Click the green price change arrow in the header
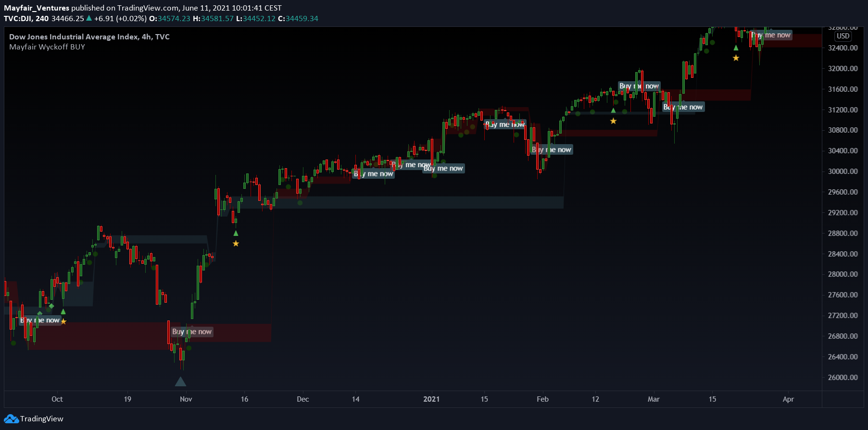 coord(89,18)
